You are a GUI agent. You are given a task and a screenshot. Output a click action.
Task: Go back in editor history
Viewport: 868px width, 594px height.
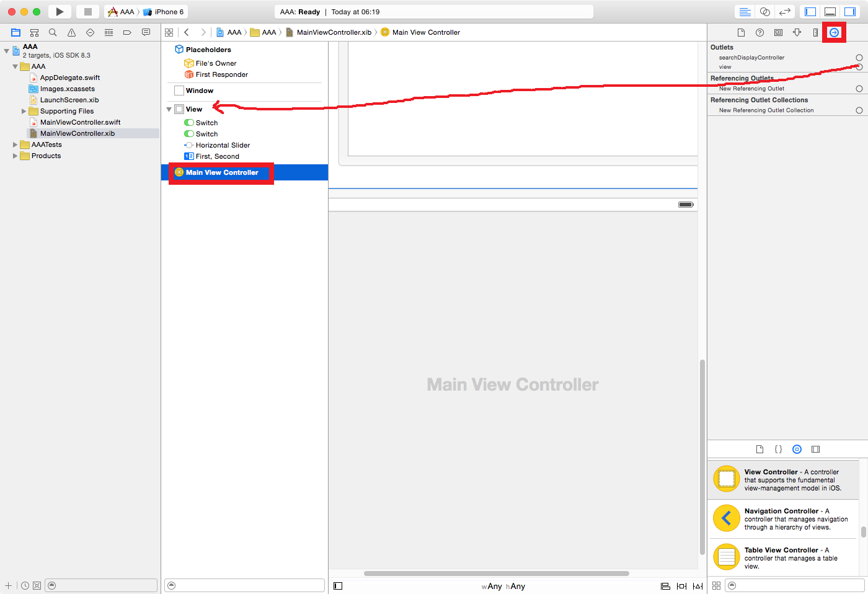coord(187,32)
